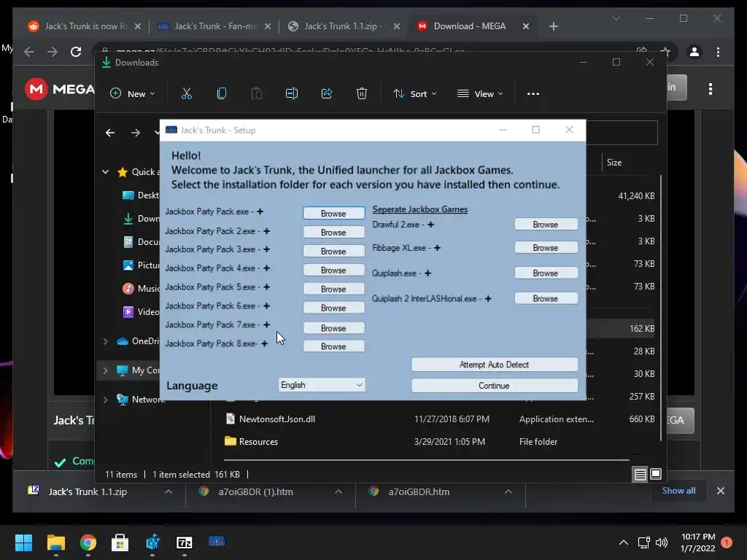This screenshot has height=560, width=747.
Task: Browse for Drawful 2.exe folder
Action: [x=546, y=225]
